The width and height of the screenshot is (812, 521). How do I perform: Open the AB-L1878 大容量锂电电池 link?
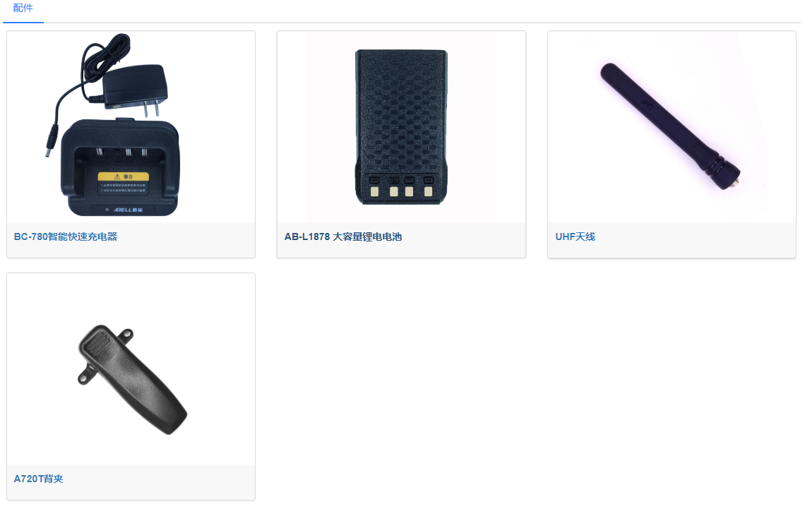(x=343, y=236)
